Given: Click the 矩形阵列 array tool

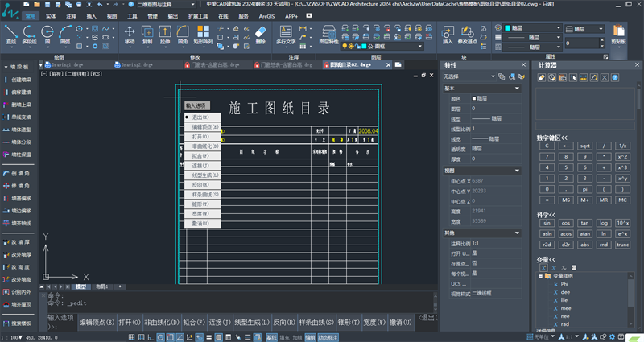Looking at the screenshot, I should 203,35.
